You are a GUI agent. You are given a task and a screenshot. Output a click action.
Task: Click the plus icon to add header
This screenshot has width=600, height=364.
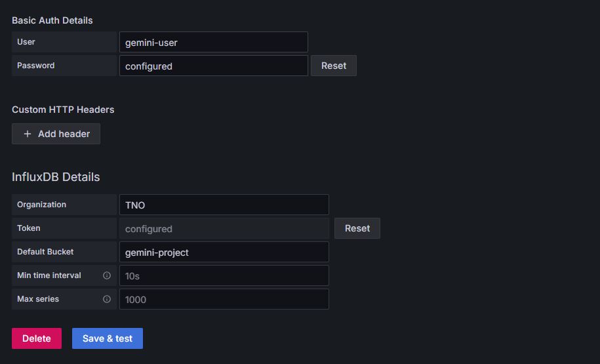(x=28, y=134)
